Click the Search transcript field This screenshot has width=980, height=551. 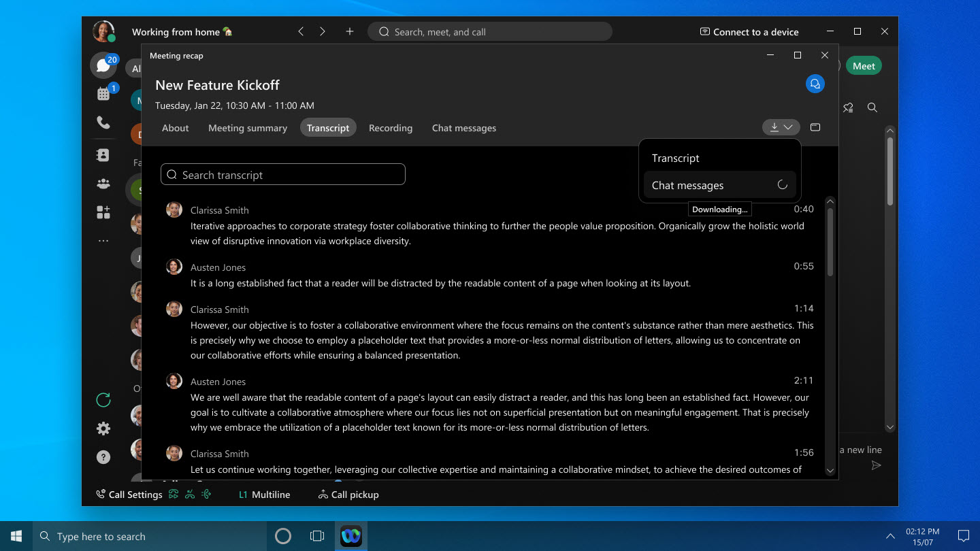(x=283, y=175)
